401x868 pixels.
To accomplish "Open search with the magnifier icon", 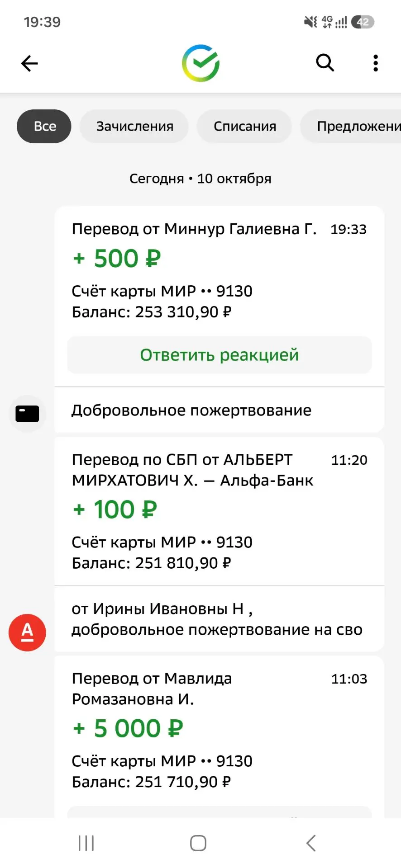I will pos(325,63).
